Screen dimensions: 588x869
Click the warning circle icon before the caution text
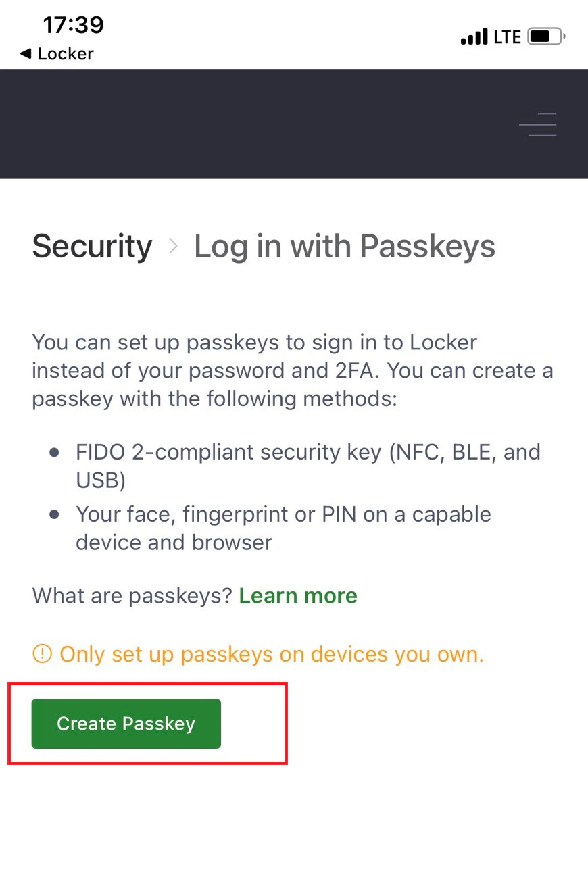point(41,653)
